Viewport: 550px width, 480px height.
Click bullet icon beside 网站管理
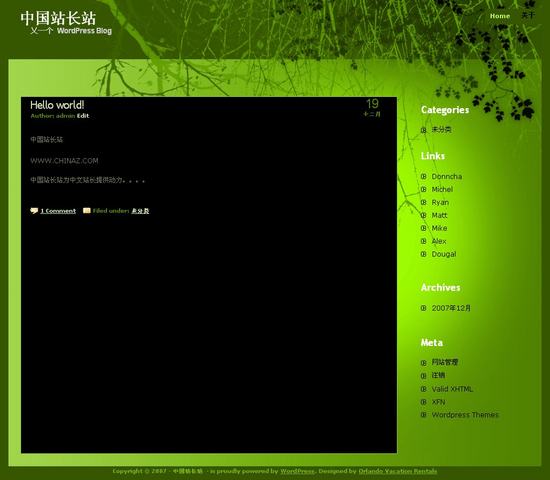pos(423,363)
